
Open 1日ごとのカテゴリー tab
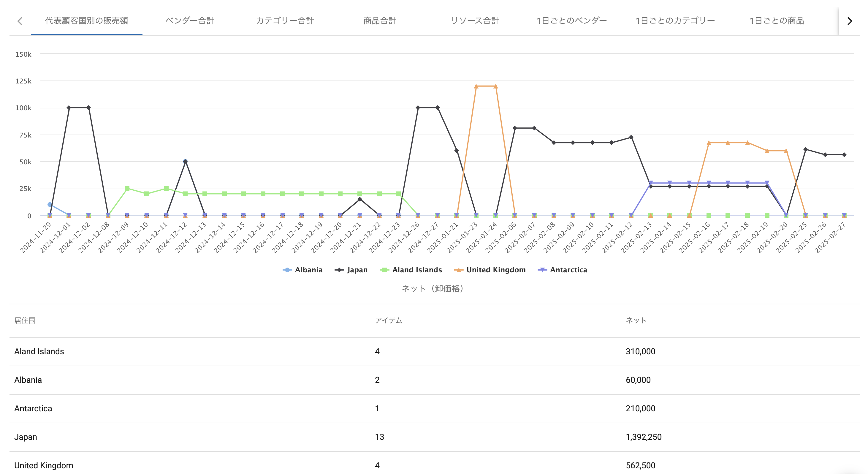pos(675,21)
